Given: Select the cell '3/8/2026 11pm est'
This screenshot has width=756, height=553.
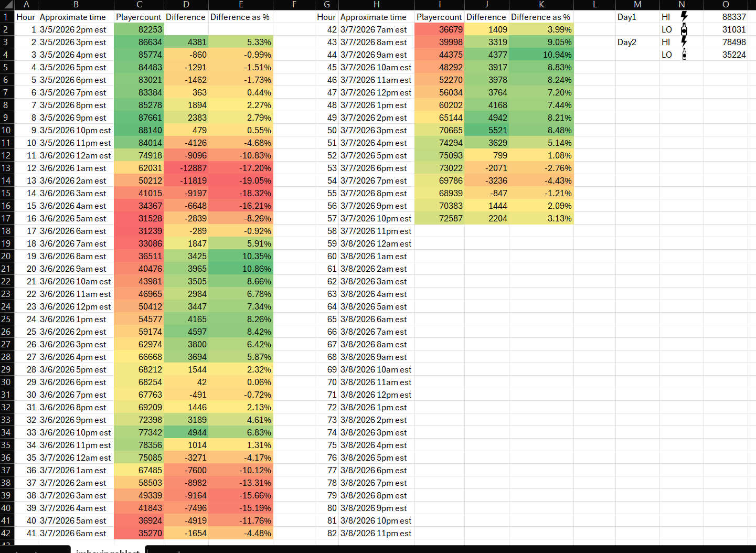Looking at the screenshot, I should click(377, 533).
